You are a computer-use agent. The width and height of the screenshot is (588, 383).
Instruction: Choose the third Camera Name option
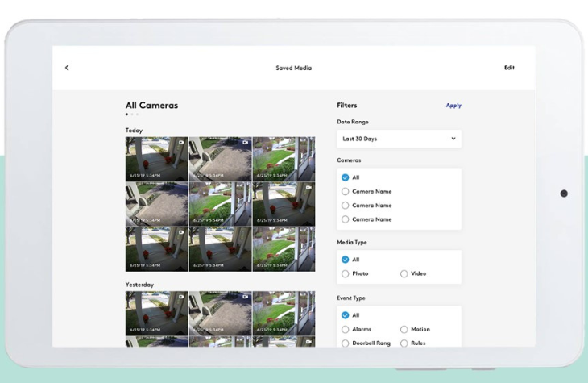(346, 219)
